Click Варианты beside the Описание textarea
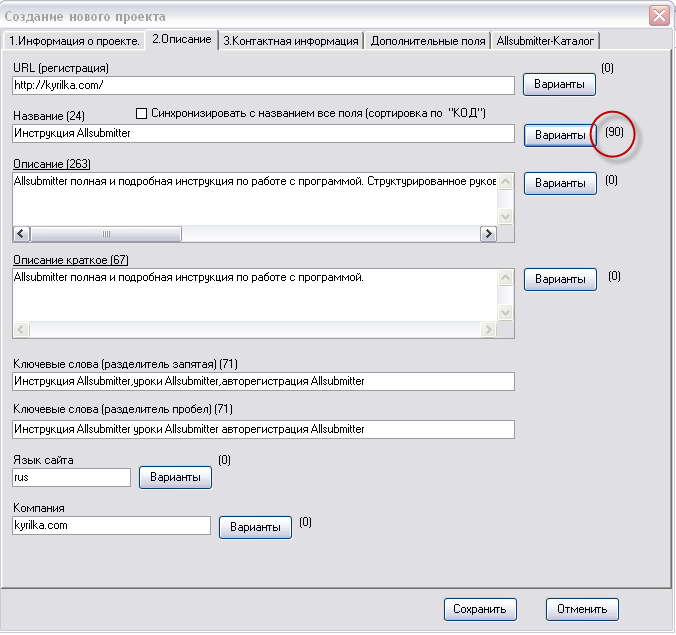This screenshot has height=635, width=676. click(x=560, y=183)
